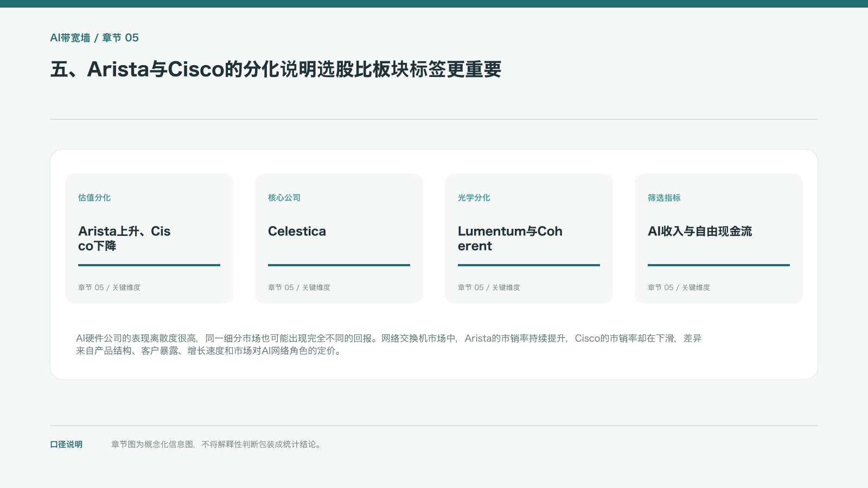This screenshot has width=868, height=488.
Task: Click the body paragraph starting with 'AI硬件公司的表现'
Action: pyautogui.click(x=389, y=344)
